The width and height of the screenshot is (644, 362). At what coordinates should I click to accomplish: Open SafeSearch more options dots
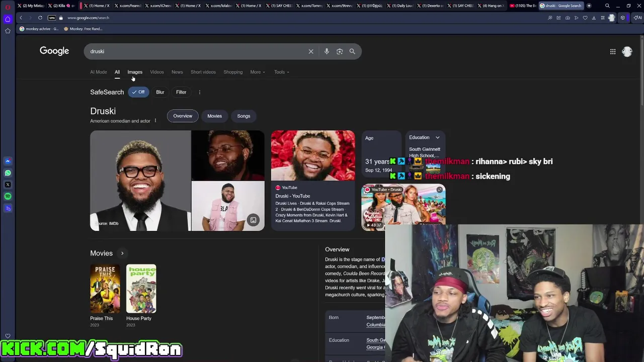coord(200,92)
